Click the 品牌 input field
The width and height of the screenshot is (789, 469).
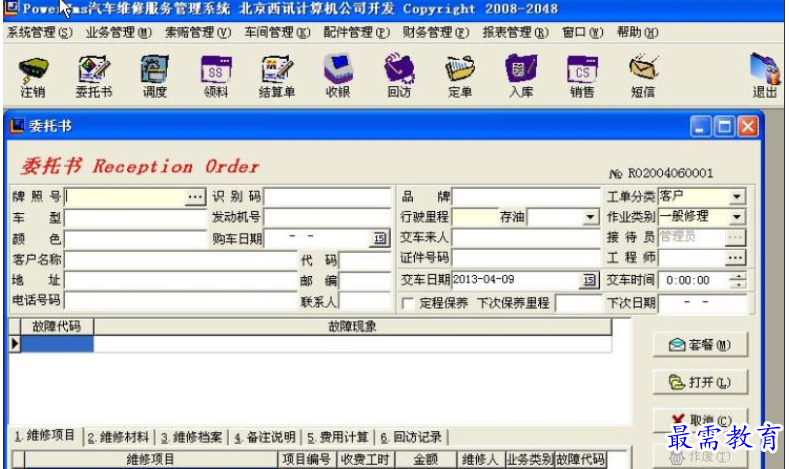point(526,196)
